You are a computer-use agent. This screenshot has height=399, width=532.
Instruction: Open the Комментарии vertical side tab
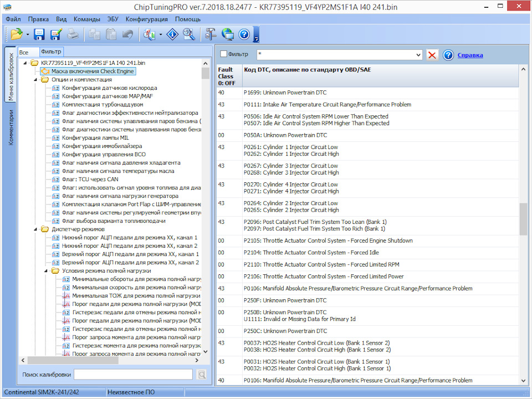[x=11, y=127]
